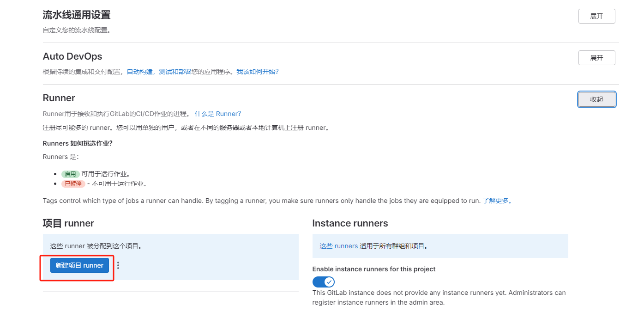Open the 什么是 Runner? documentation link
644x312 pixels.
pos(218,113)
